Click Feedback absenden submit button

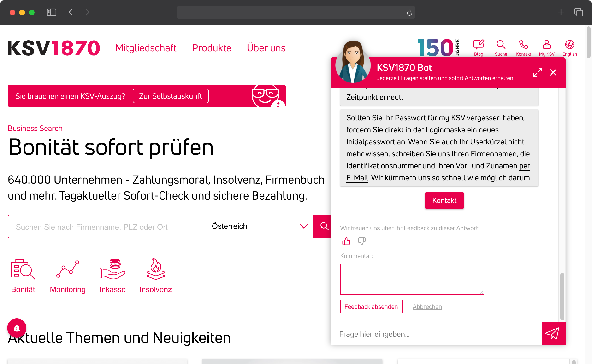tap(371, 306)
